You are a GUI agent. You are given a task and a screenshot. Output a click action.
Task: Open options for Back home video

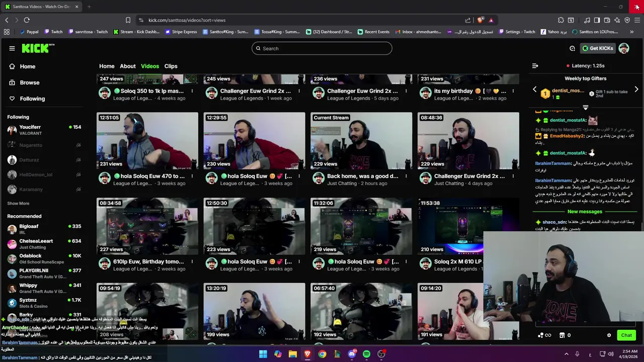point(406,176)
